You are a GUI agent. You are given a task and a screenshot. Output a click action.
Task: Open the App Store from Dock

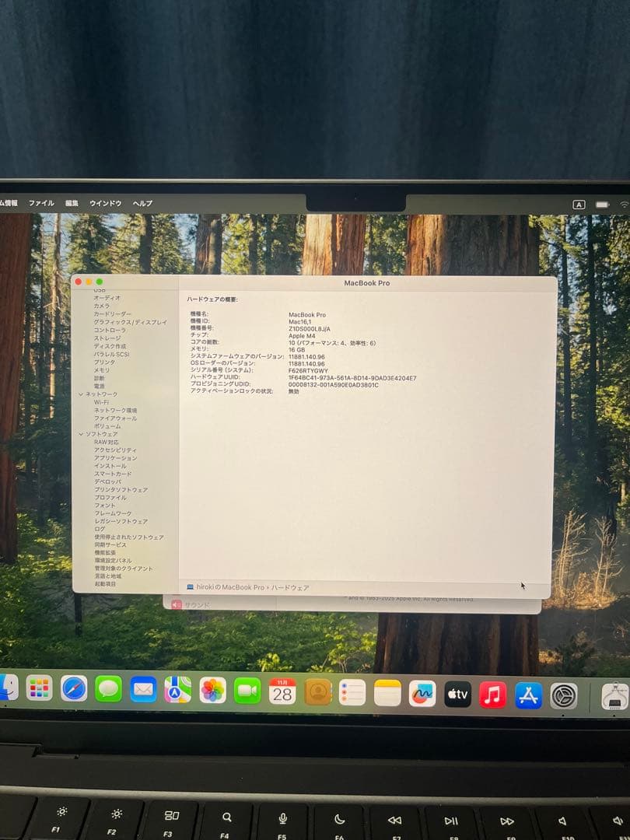(x=528, y=695)
